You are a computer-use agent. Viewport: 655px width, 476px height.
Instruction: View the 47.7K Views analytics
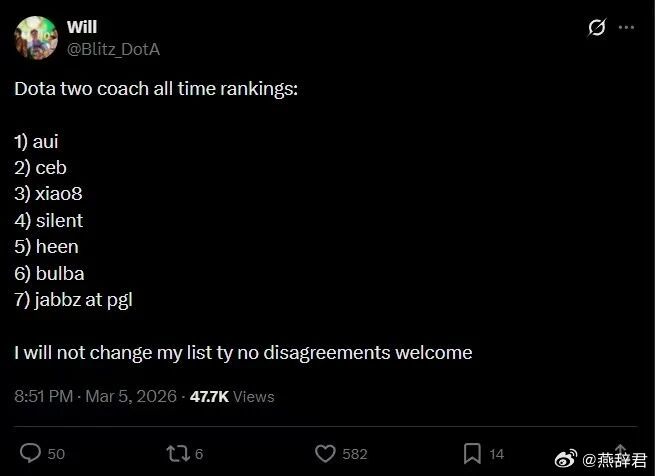click(231, 396)
